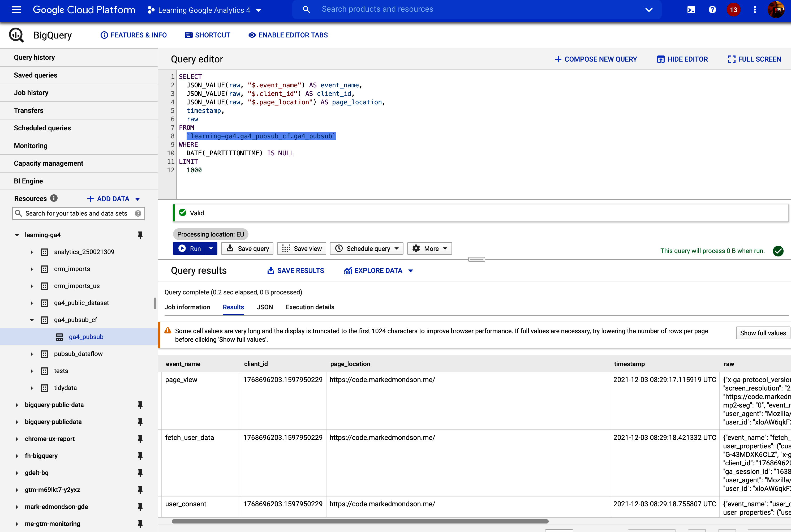Screen dimensions: 791x532
Task: Focus the tables and data sets search box
Action: (78, 213)
